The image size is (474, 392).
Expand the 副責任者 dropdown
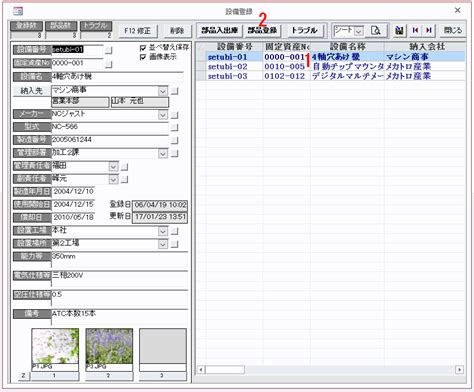click(x=113, y=179)
